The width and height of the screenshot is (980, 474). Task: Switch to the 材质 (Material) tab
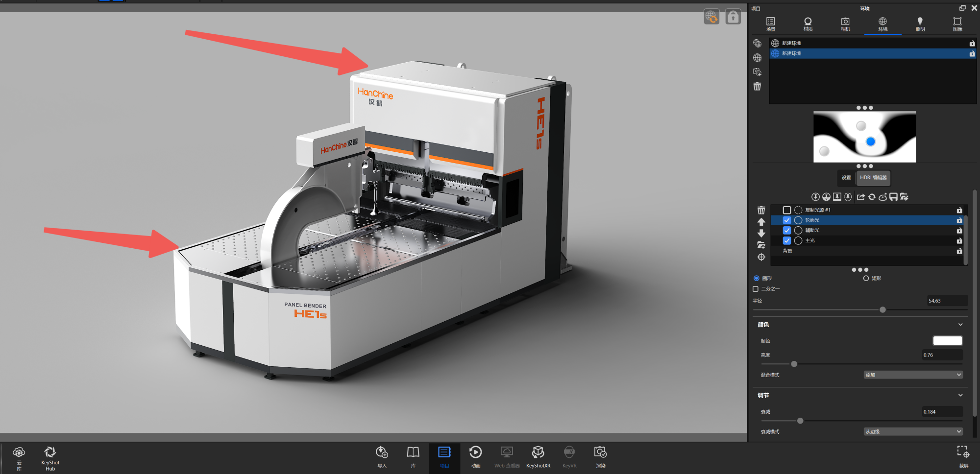(808, 24)
